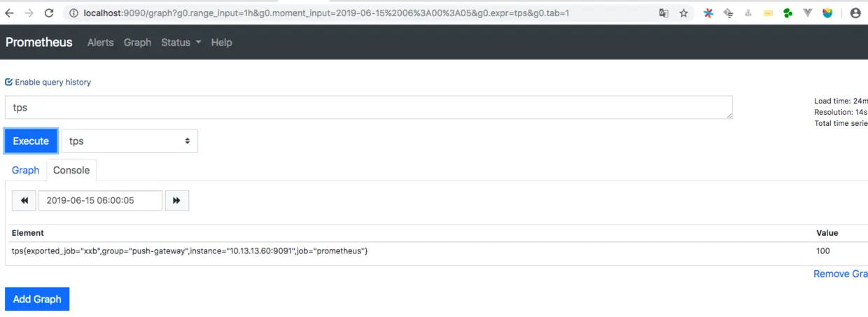Expand the Status dropdown menu
Screen dimensions: 868x317
[x=181, y=42]
